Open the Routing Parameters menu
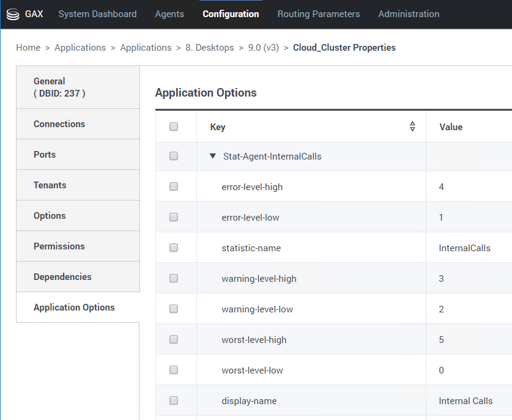Image resolution: width=512 pixels, height=420 pixels. click(x=318, y=14)
